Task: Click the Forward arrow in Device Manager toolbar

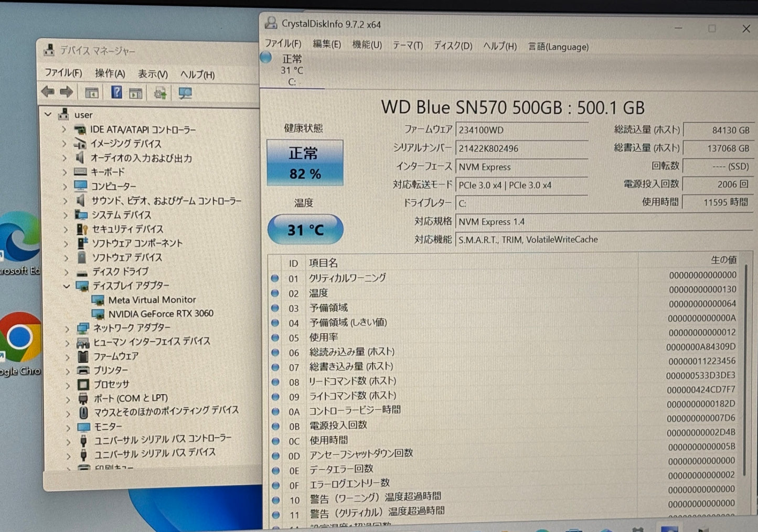Action: point(67,92)
